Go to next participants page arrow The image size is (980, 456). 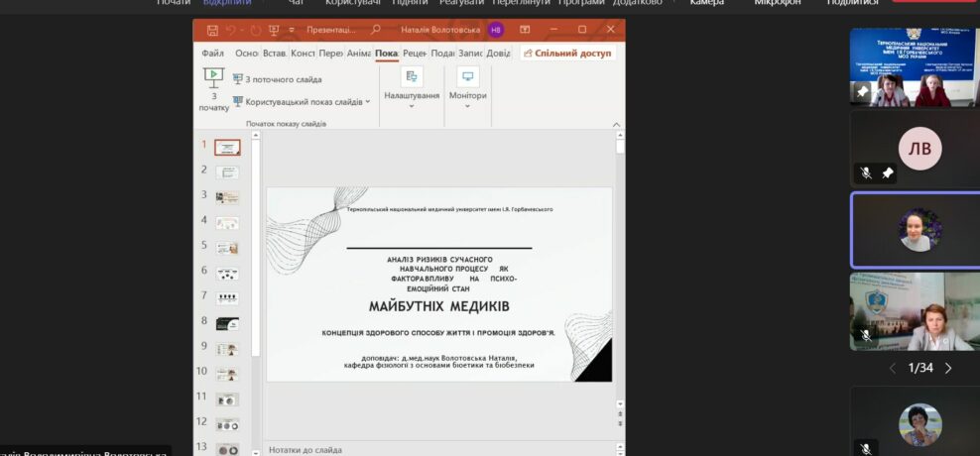tap(948, 368)
